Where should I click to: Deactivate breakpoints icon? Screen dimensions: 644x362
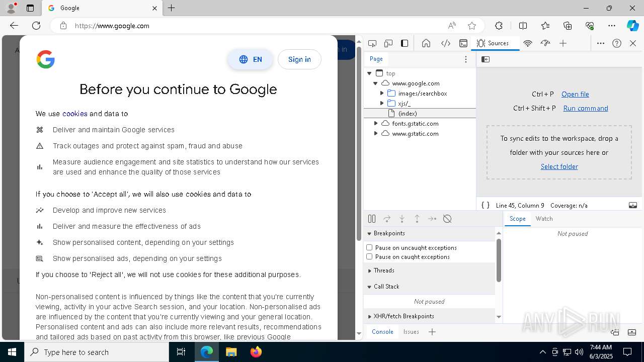447,219
